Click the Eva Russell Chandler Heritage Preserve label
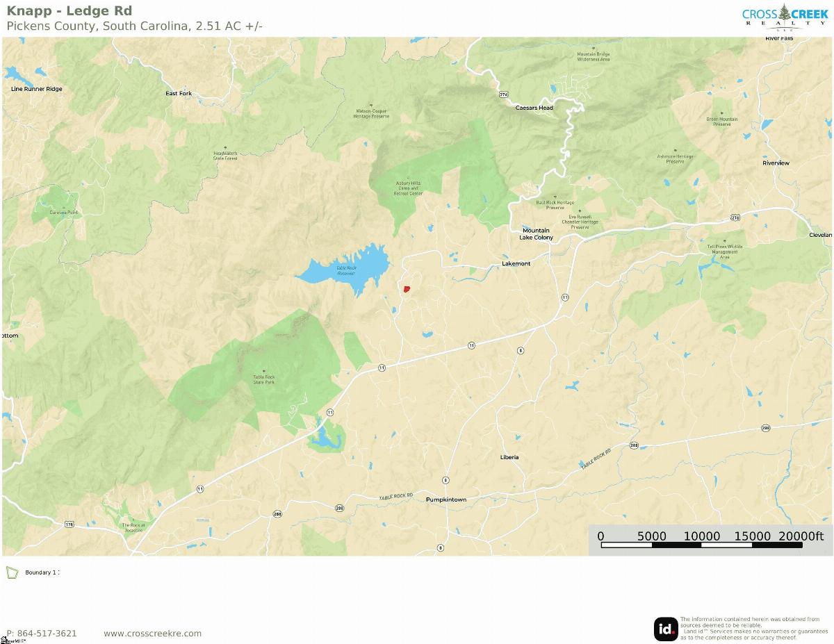 580,221
